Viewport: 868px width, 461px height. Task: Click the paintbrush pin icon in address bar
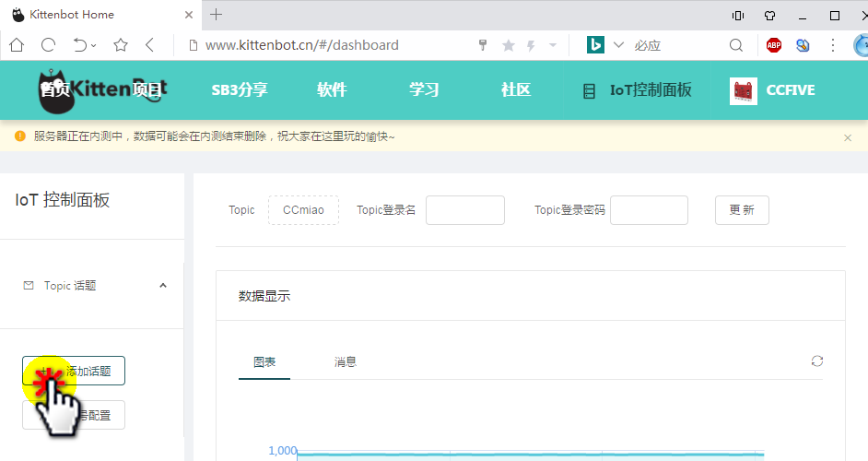pyautogui.click(x=483, y=45)
